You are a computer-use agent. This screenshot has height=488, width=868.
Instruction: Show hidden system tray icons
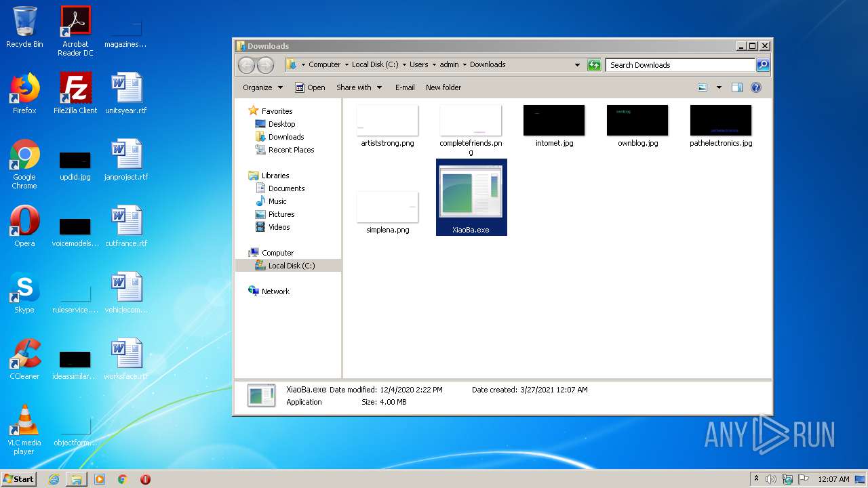click(756, 479)
